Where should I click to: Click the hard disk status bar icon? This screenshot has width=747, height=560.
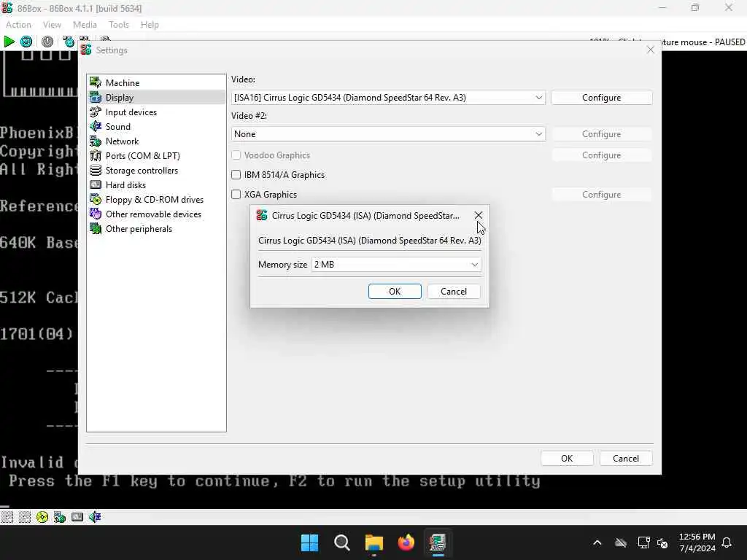77,517
